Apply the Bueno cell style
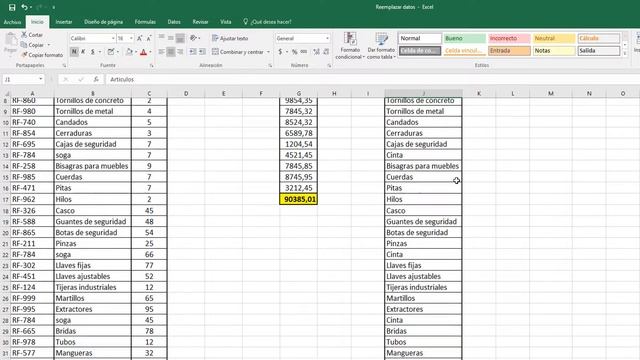Screen dimensions: 640x360 click(464, 38)
